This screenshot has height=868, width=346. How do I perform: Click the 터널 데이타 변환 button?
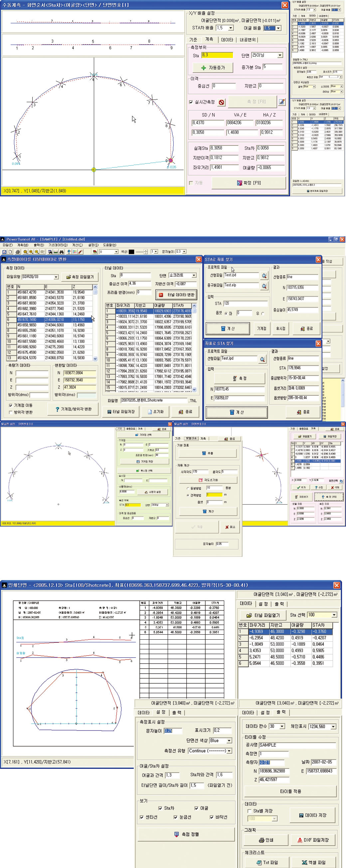(x=176, y=295)
